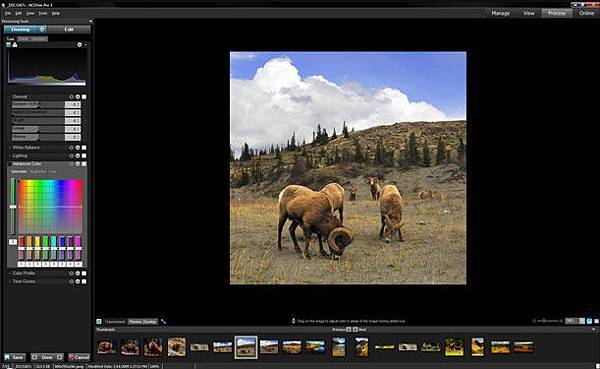Select the magenta color swatch slider
Image resolution: width=600 pixels, height=369 pixels.
[78, 247]
